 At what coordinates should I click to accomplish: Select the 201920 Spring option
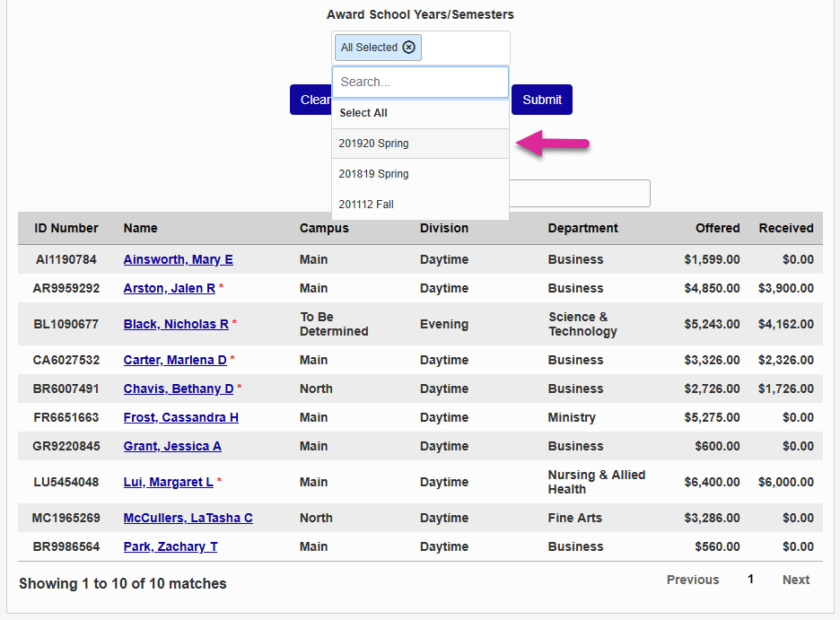point(421,144)
